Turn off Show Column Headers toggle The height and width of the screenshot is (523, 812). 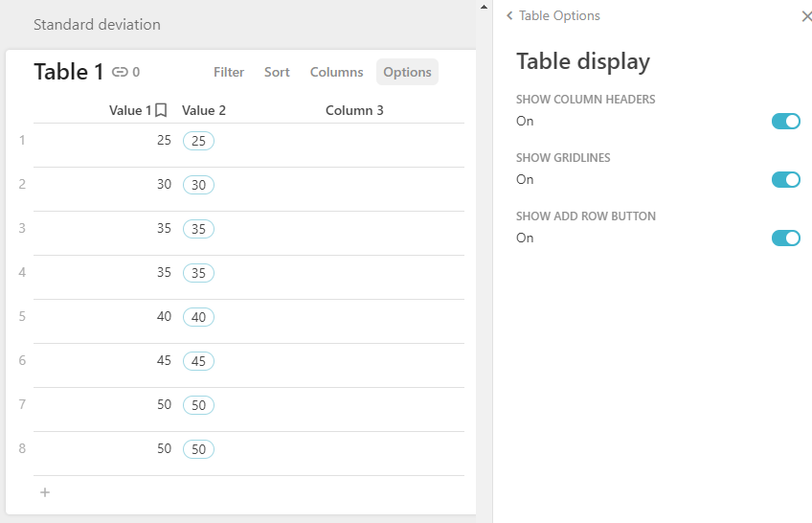tap(785, 122)
